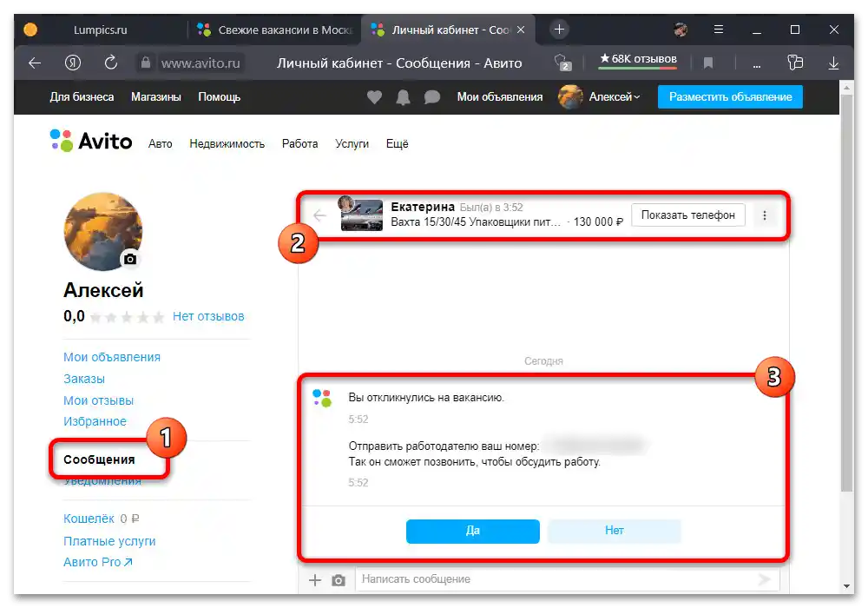Image resolution: width=868 pixels, height=608 pixels.
Task: Switch to the Lumpics.ru tab
Action: point(100,30)
